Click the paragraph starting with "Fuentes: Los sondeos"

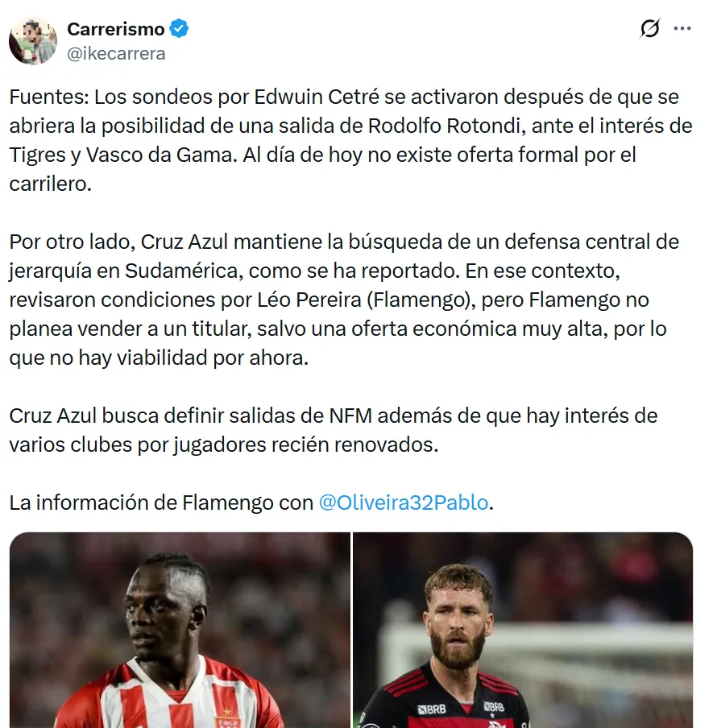click(350, 141)
